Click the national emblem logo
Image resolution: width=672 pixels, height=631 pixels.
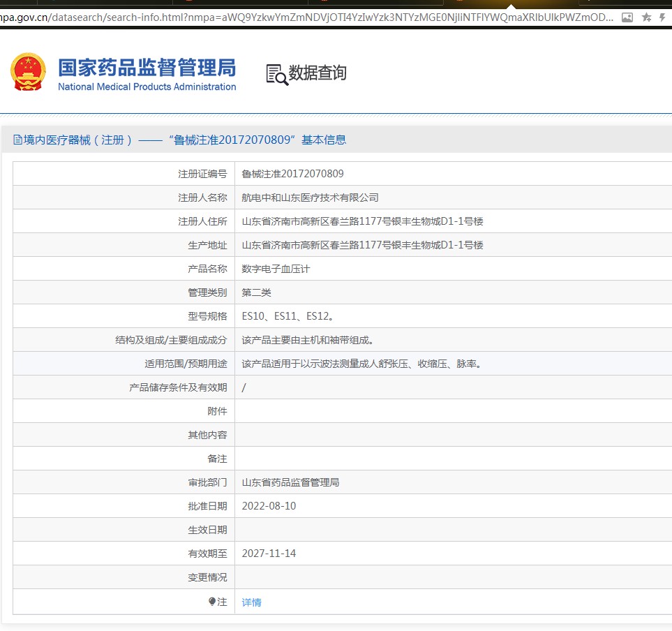click(x=28, y=73)
